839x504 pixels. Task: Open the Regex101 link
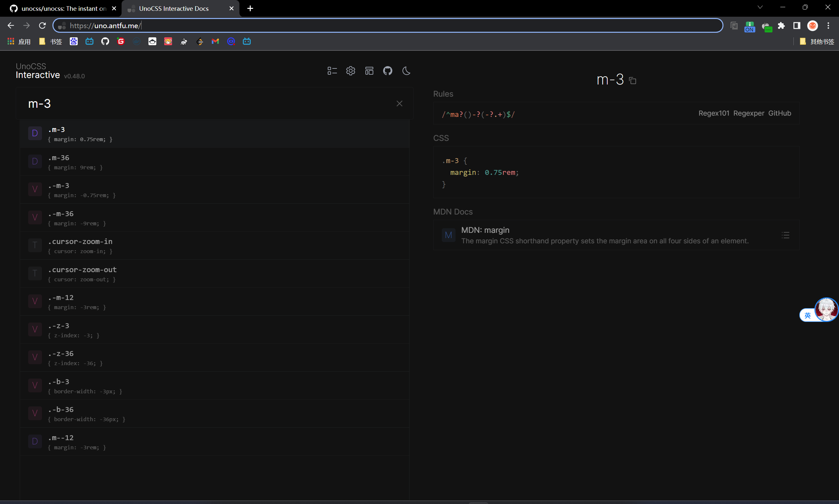(x=713, y=113)
